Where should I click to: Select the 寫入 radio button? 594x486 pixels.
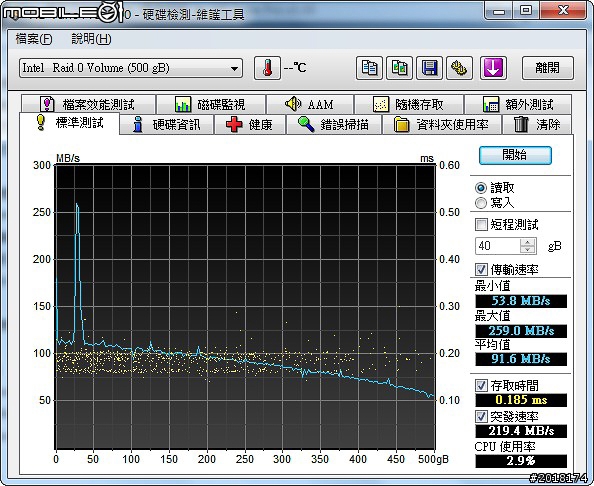click(481, 203)
